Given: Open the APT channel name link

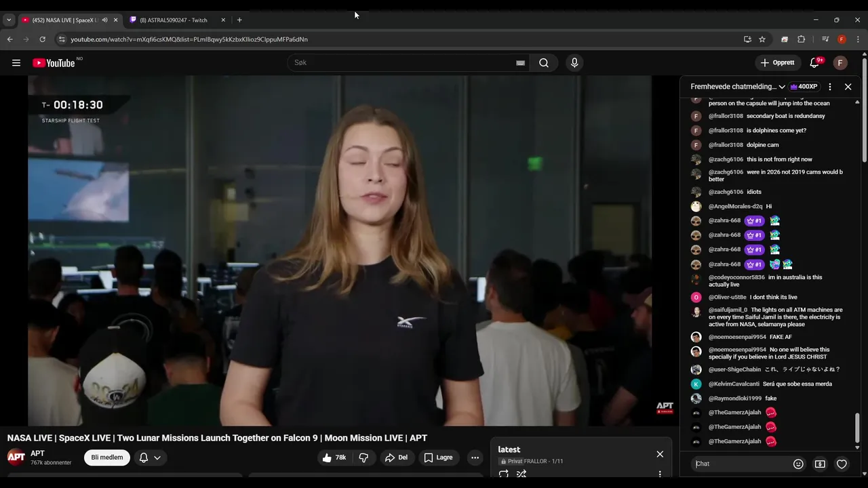Looking at the screenshot, I should tap(37, 453).
